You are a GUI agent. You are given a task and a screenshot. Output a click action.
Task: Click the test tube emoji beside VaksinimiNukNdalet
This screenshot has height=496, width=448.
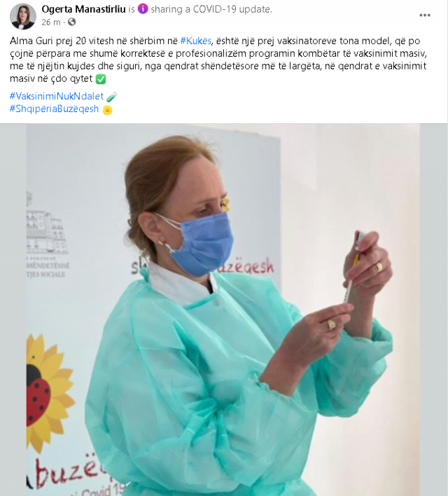point(111,97)
